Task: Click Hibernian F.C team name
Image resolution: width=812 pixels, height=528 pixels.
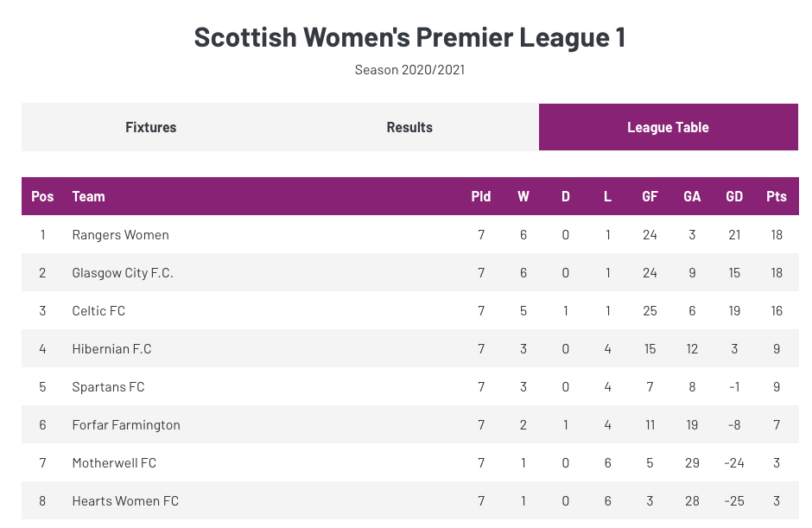Action: click(x=111, y=348)
